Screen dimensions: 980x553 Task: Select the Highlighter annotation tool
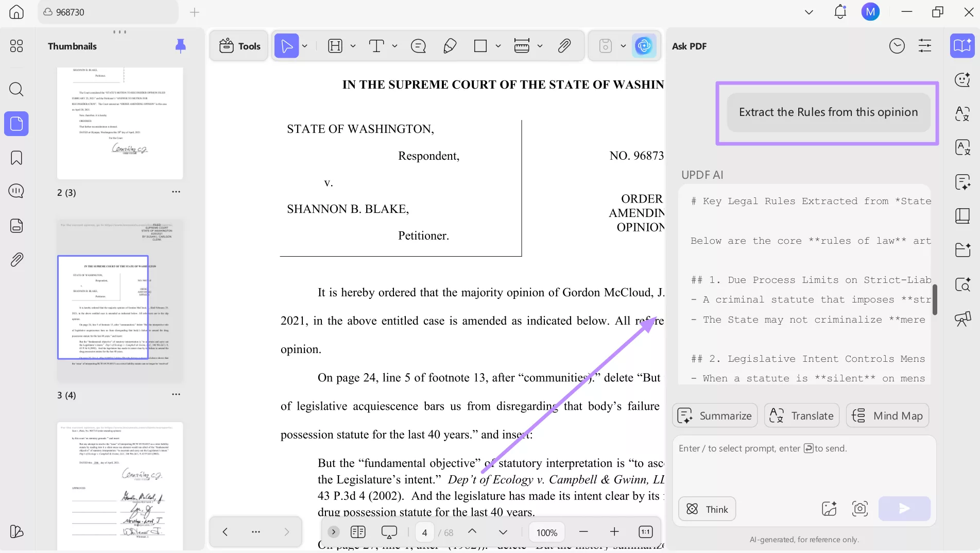point(449,46)
